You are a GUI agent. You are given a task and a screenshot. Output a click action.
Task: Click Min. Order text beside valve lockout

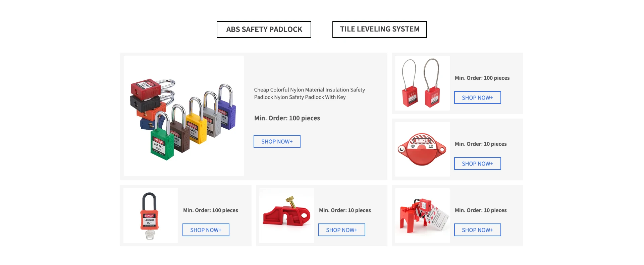click(x=481, y=144)
